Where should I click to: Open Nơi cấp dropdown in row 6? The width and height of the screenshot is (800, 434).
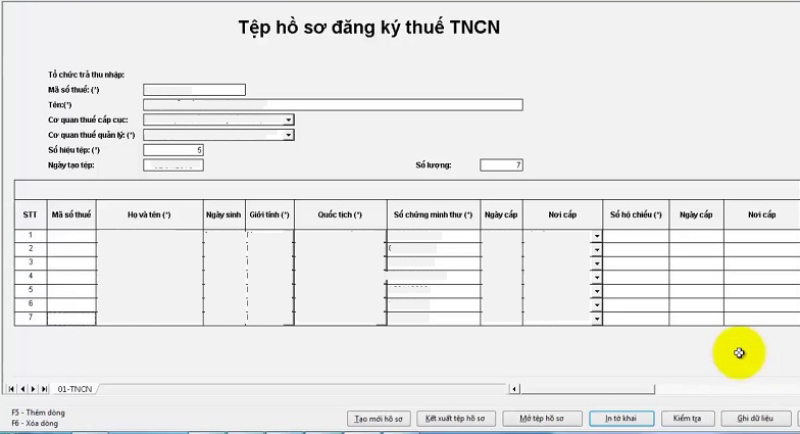click(597, 305)
